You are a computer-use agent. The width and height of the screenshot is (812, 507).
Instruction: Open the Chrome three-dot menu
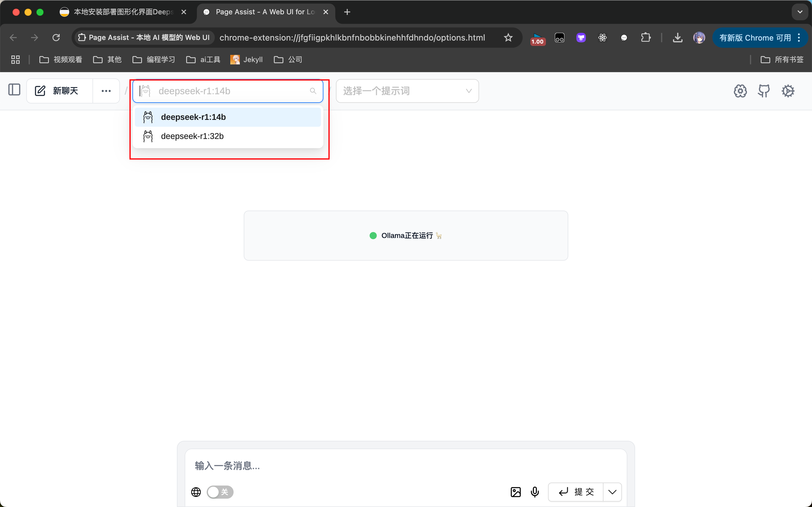coord(799,38)
